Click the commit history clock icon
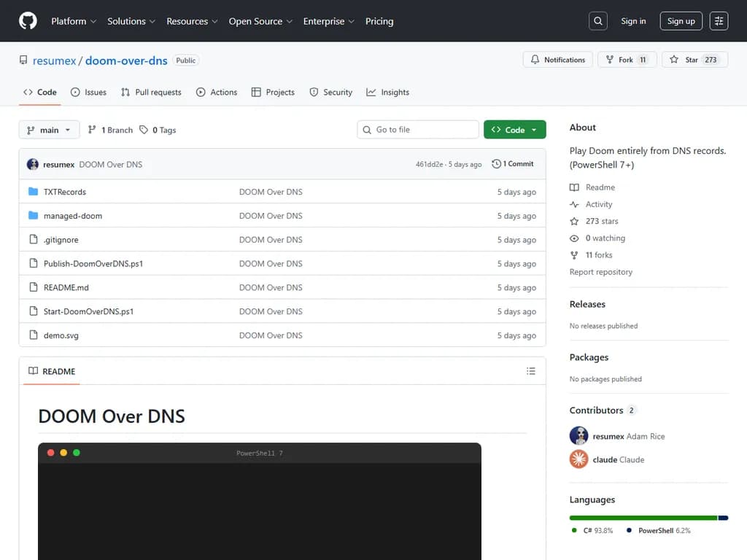 (497, 164)
